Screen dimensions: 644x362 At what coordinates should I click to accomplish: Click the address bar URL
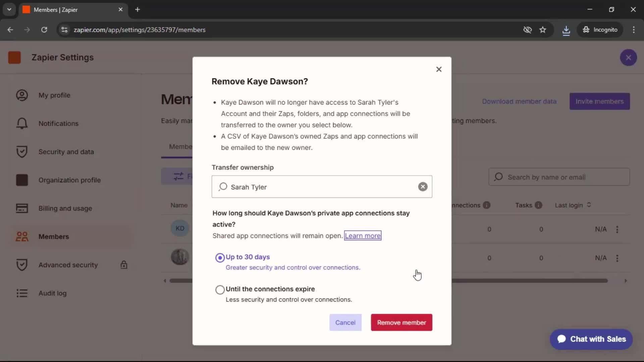[140, 30]
